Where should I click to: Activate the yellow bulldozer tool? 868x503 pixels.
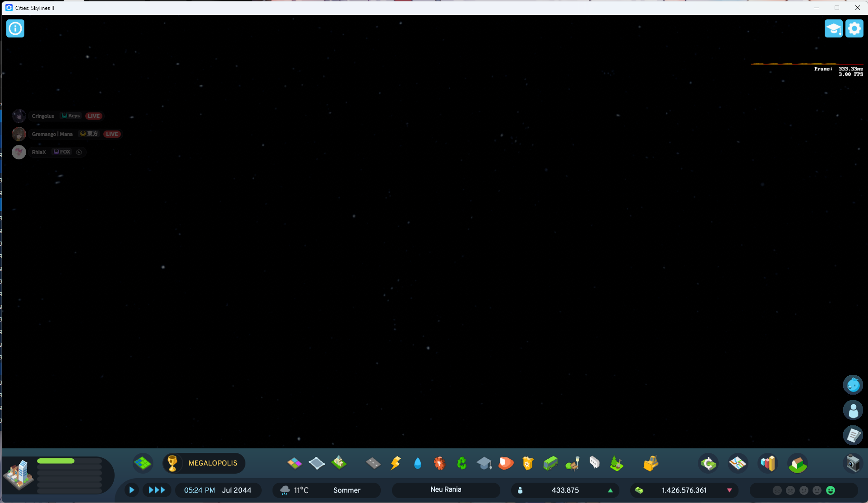click(651, 463)
